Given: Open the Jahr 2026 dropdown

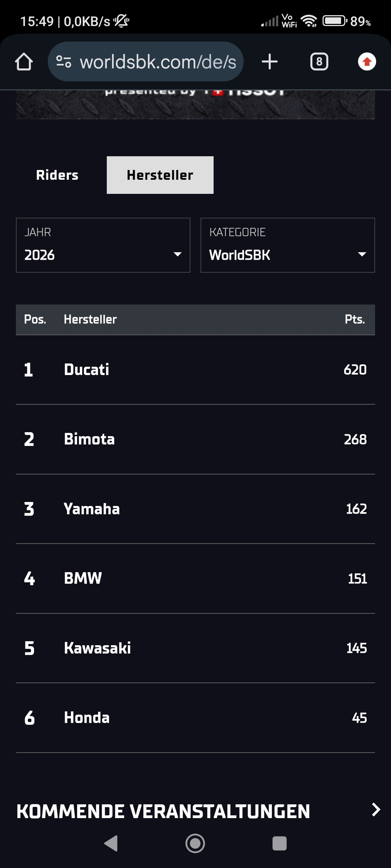Looking at the screenshot, I should pyautogui.click(x=103, y=245).
